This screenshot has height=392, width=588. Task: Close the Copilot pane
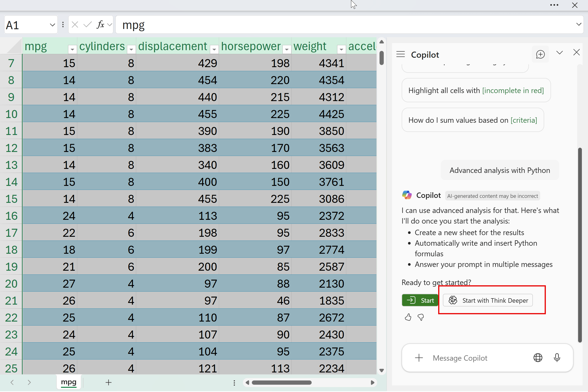point(576,52)
